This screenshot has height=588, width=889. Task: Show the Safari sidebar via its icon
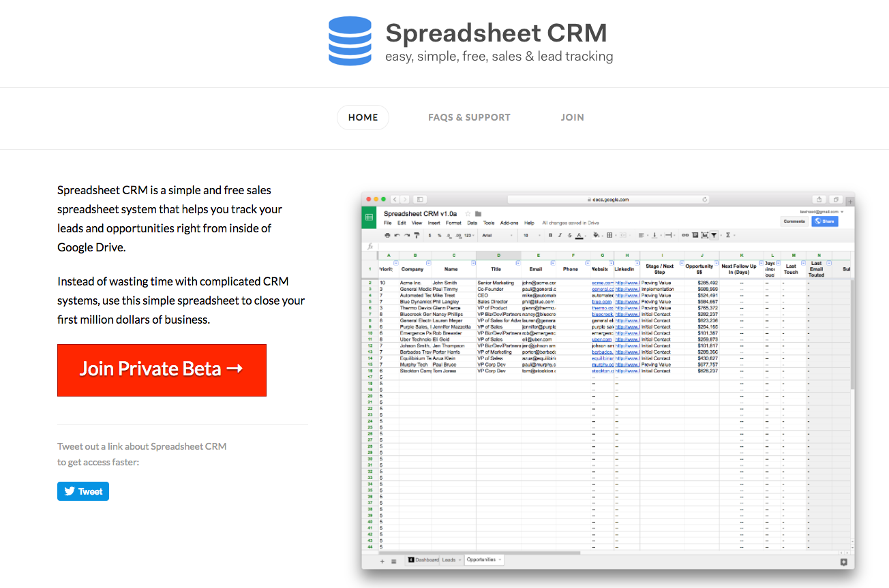click(420, 200)
